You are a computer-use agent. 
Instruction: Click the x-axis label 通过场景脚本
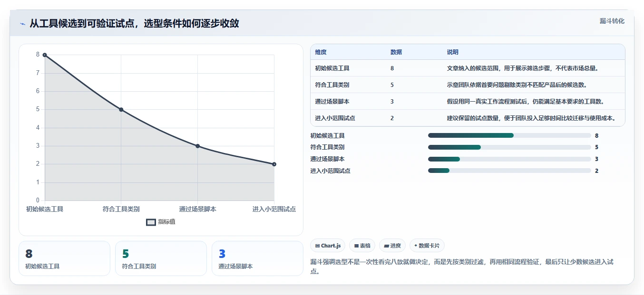[197, 209]
